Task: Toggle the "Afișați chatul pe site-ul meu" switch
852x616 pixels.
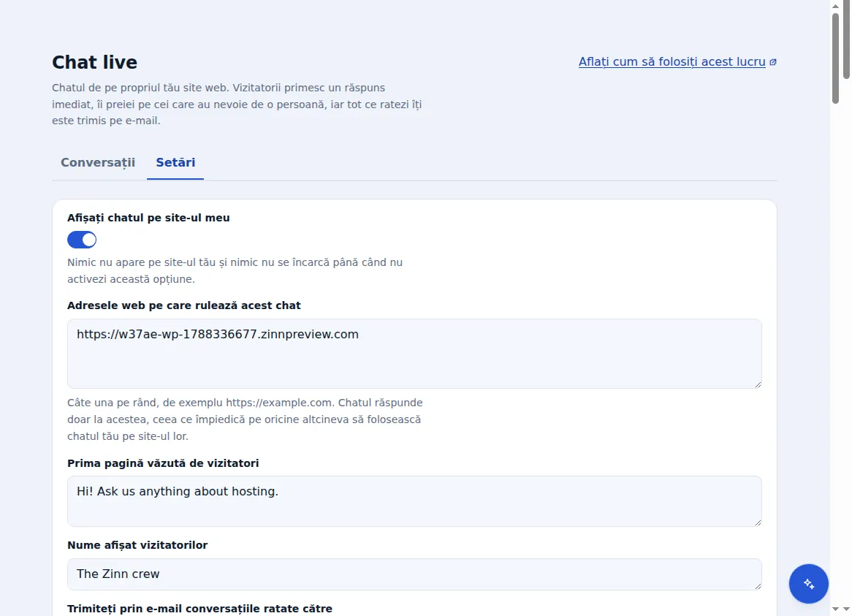Action: tap(82, 240)
